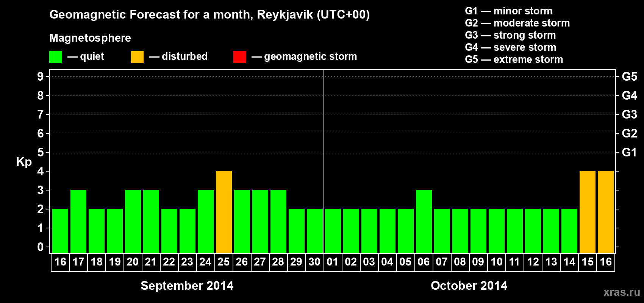The width and height of the screenshot is (644, 303).
Task: Click the G2 right axis label
Action: point(630,133)
